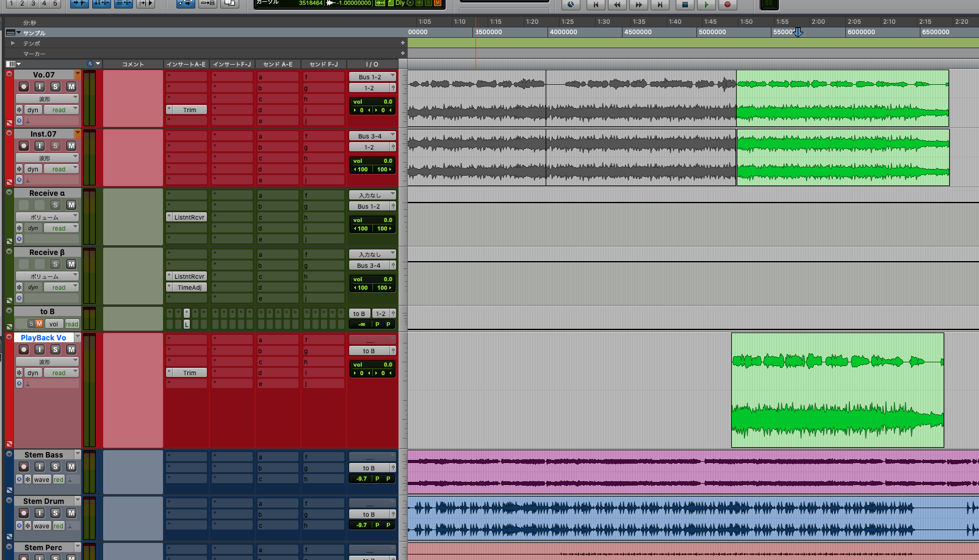
Task: Solo the Vo.07 track
Action: pyautogui.click(x=56, y=87)
